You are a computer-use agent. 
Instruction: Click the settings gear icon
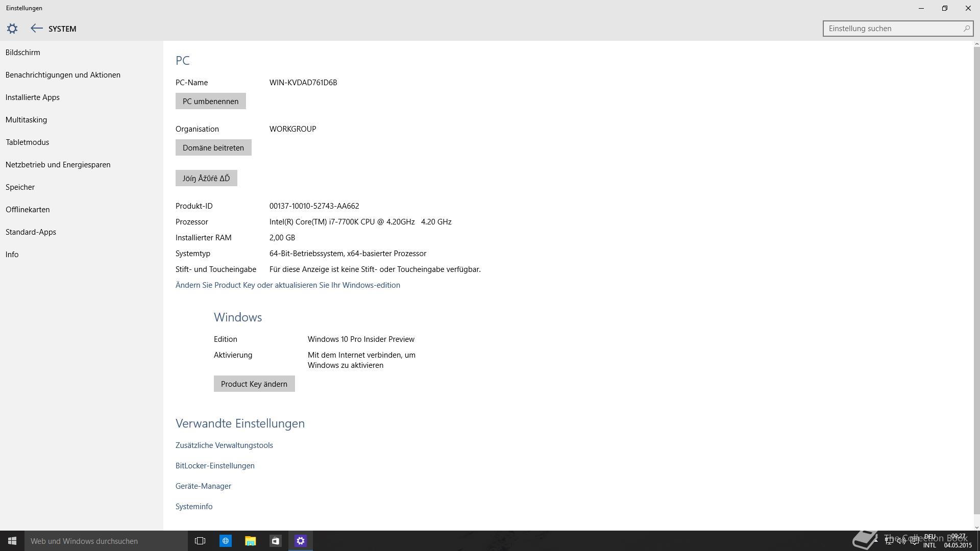pos(12,29)
